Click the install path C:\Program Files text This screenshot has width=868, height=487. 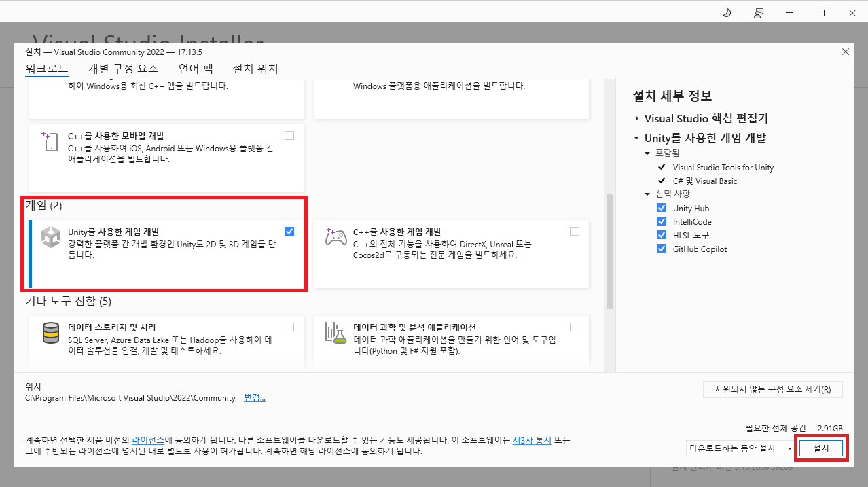130,398
